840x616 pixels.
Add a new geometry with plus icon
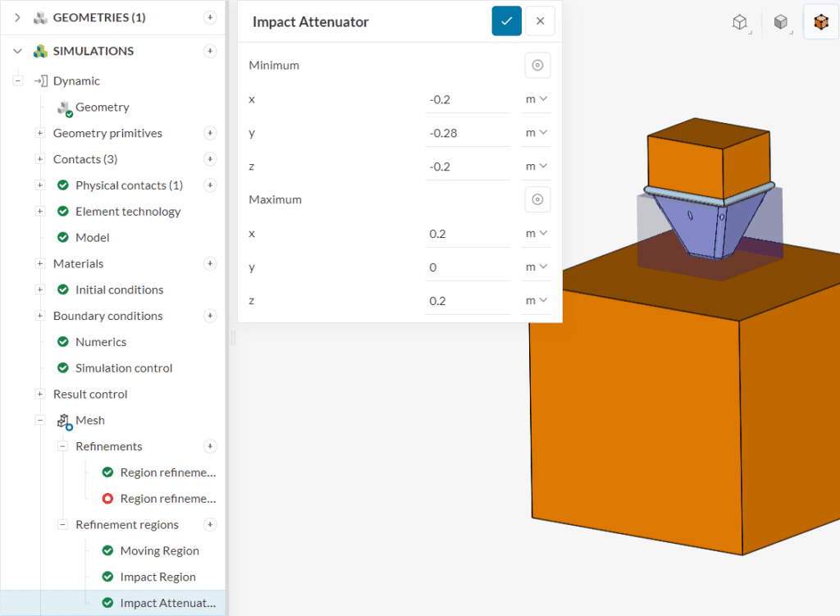point(210,17)
